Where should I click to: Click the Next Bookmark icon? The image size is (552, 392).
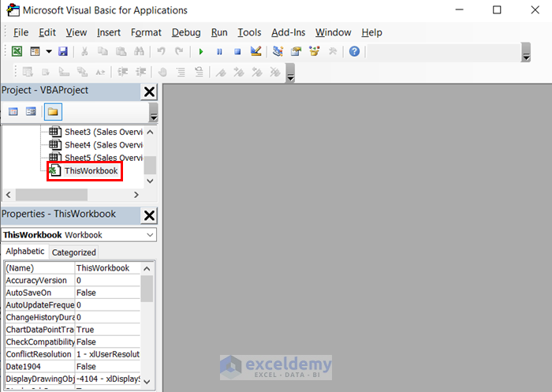[239, 73]
